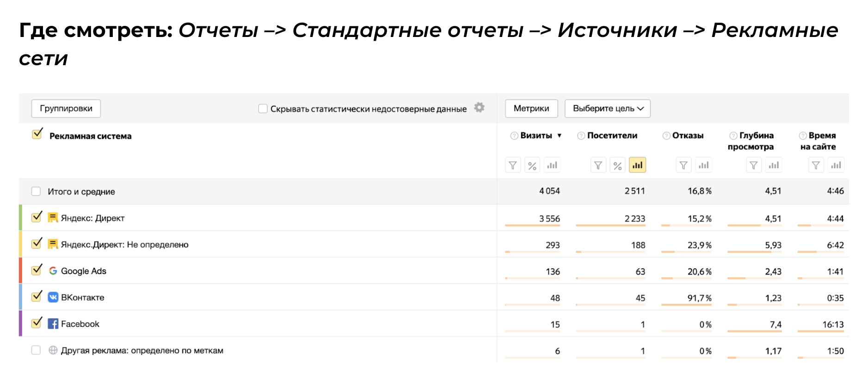The height and width of the screenshot is (379, 868).
Task: Click the Яндекс: Директ row link
Action: pos(92,218)
